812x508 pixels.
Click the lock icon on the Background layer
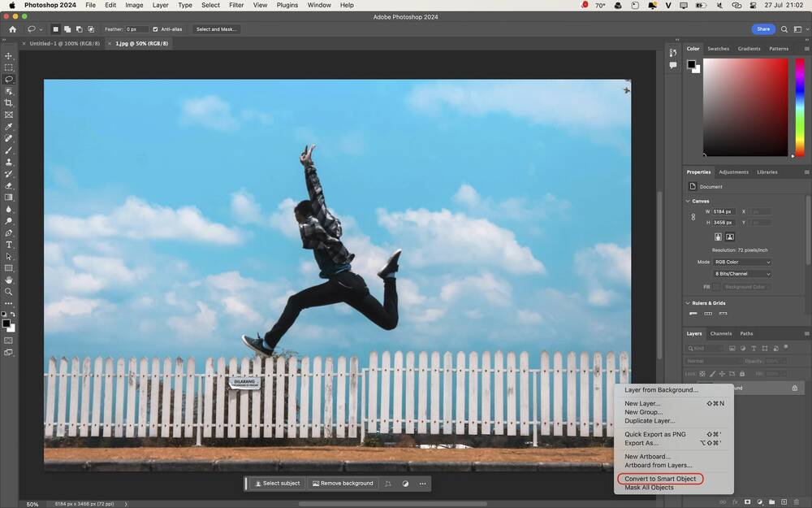[x=795, y=388]
